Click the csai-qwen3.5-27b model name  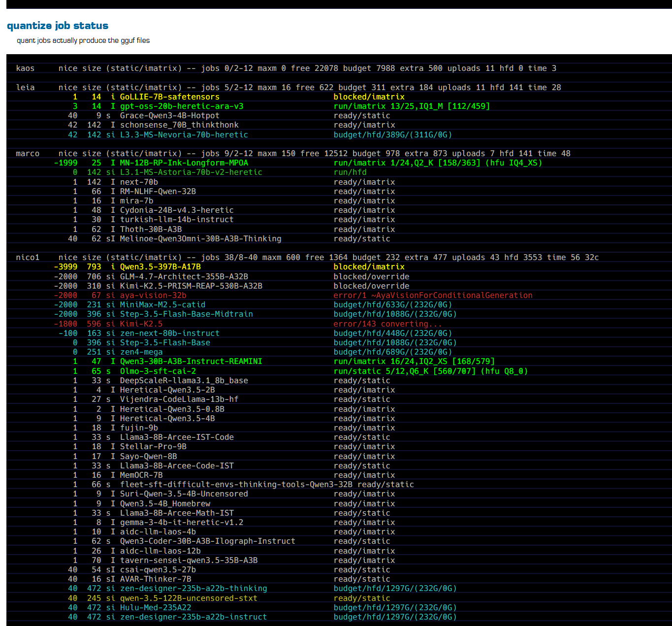tap(158, 570)
